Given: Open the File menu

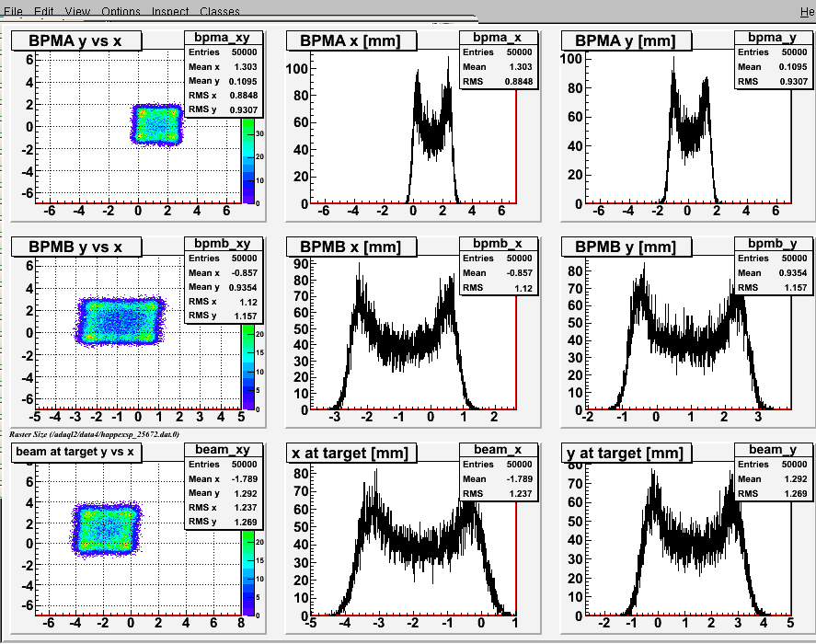Looking at the screenshot, I should pos(13,11).
